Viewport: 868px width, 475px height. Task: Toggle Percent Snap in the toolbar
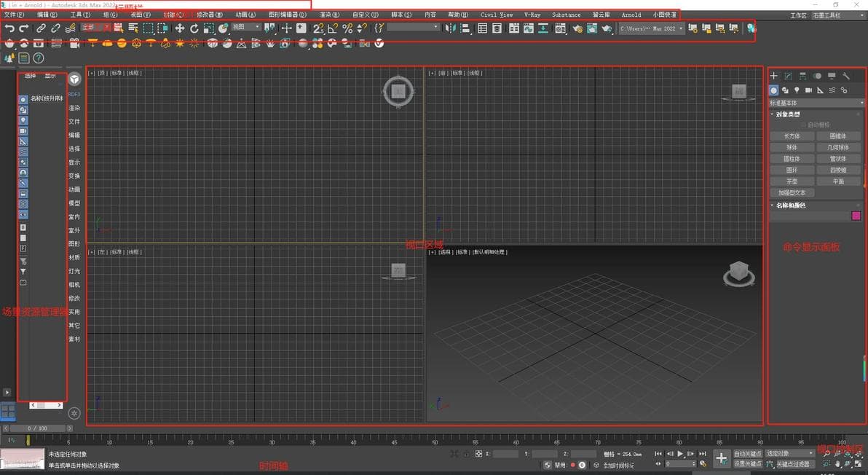(x=347, y=28)
